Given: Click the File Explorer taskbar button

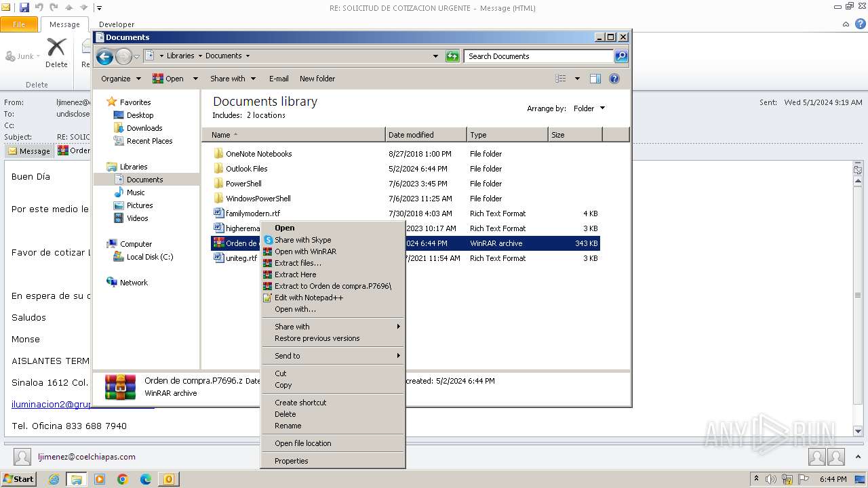Looking at the screenshot, I should (77, 479).
